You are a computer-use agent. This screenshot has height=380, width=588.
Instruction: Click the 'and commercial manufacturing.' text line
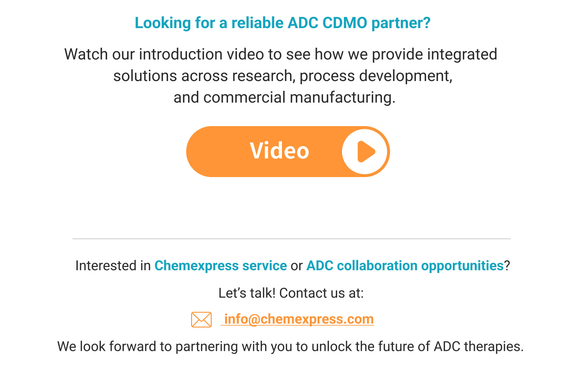click(285, 97)
